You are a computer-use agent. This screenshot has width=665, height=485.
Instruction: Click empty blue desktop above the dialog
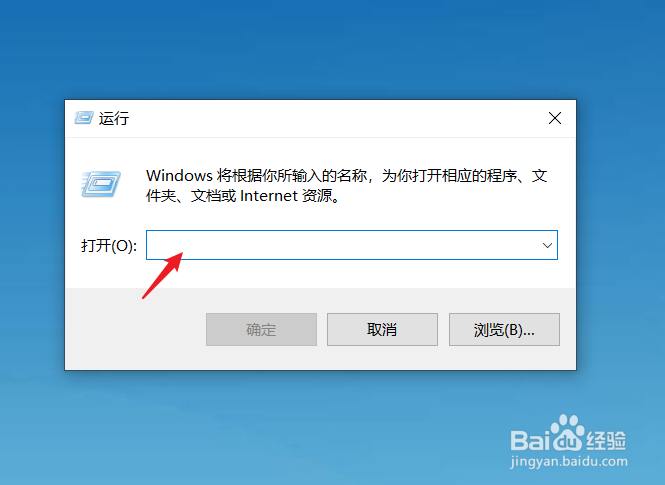[x=322, y=47]
